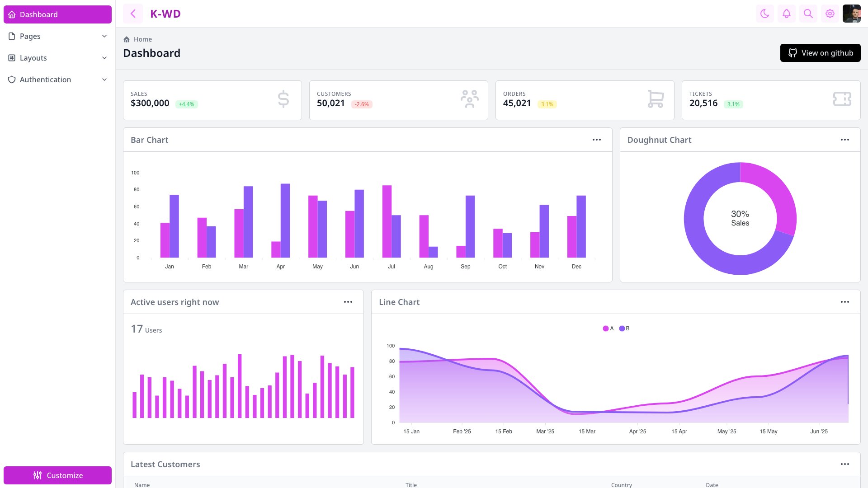This screenshot has height=488, width=868.
Task: Click the customers group icon on Customers card
Action: pyautogui.click(x=469, y=99)
